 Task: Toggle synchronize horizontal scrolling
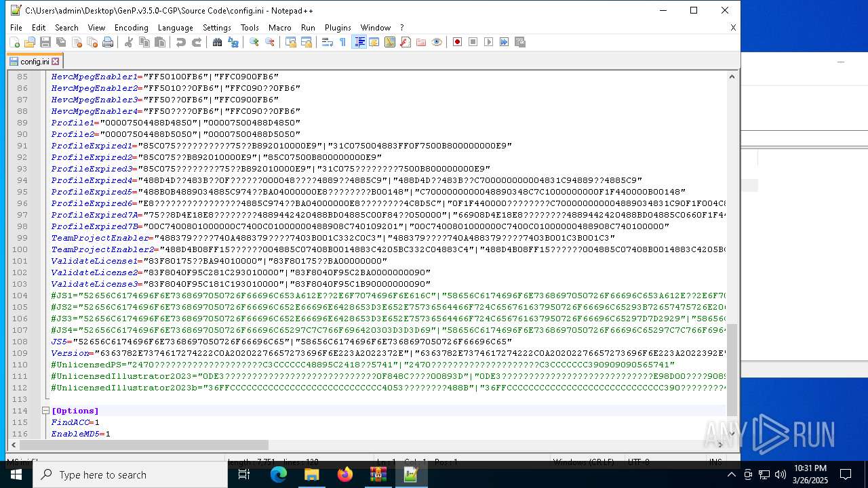tap(307, 42)
